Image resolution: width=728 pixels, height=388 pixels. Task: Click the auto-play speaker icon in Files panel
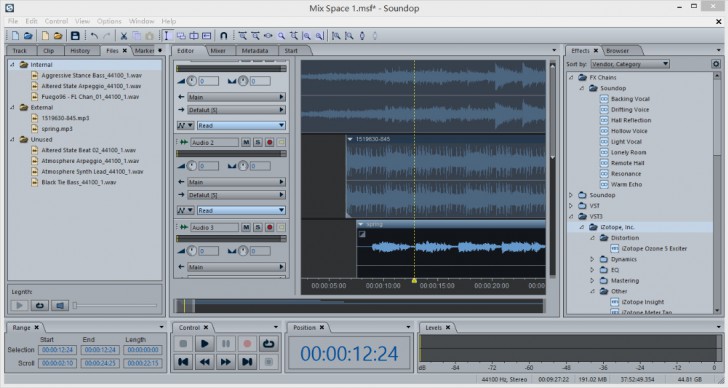point(60,305)
